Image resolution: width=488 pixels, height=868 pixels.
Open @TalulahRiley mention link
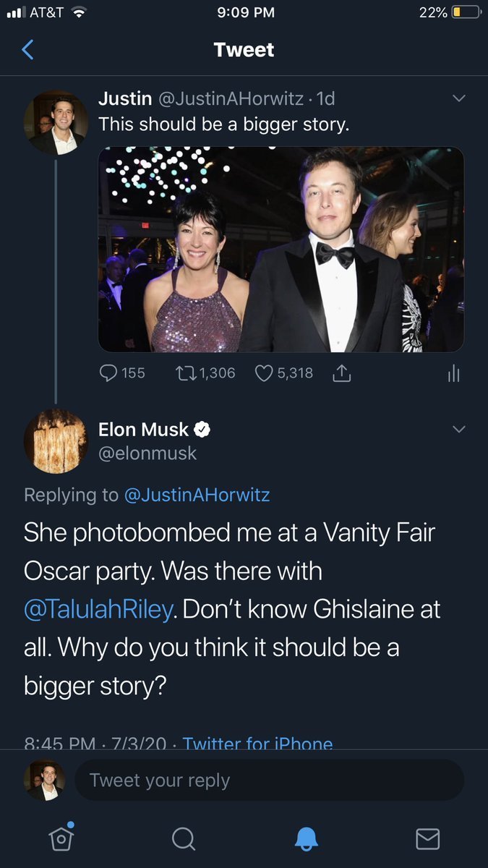[98, 610]
